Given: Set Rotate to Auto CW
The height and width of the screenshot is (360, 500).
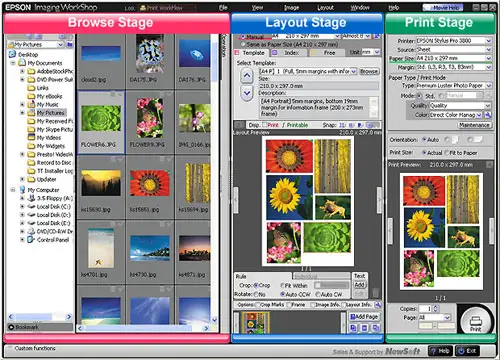Looking at the screenshot, I should pos(318,294).
